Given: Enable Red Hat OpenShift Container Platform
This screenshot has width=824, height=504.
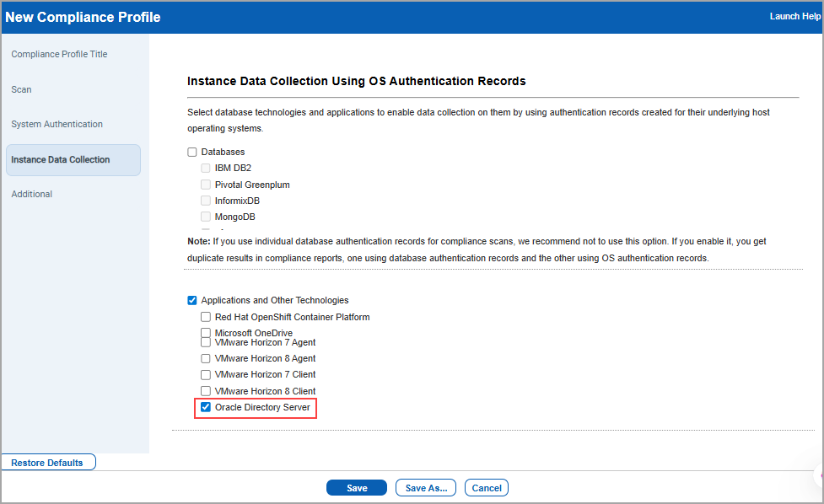Looking at the screenshot, I should point(205,317).
